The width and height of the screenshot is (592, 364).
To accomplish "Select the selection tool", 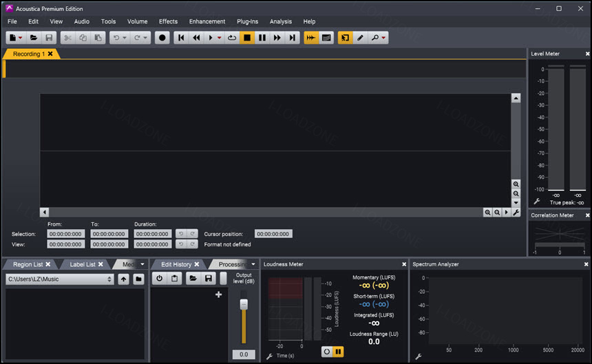I will pos(345,38).
